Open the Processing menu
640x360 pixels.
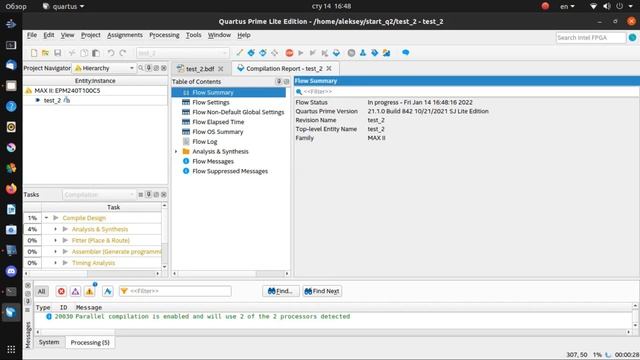coord(164,35)
